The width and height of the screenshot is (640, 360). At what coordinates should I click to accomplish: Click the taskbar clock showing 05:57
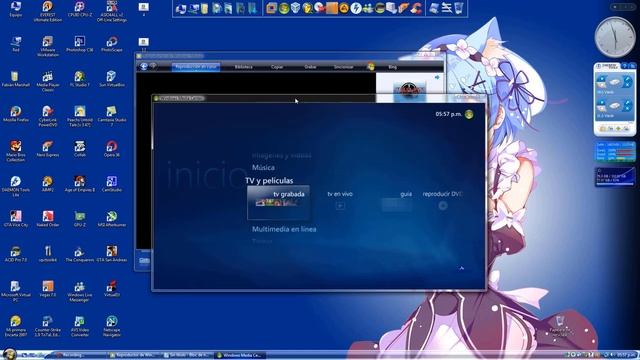point(626,355)
